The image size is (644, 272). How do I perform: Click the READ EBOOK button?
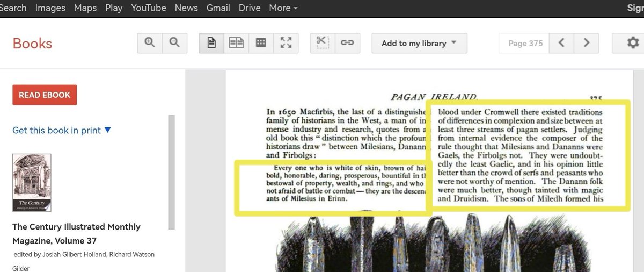(45, 95)
